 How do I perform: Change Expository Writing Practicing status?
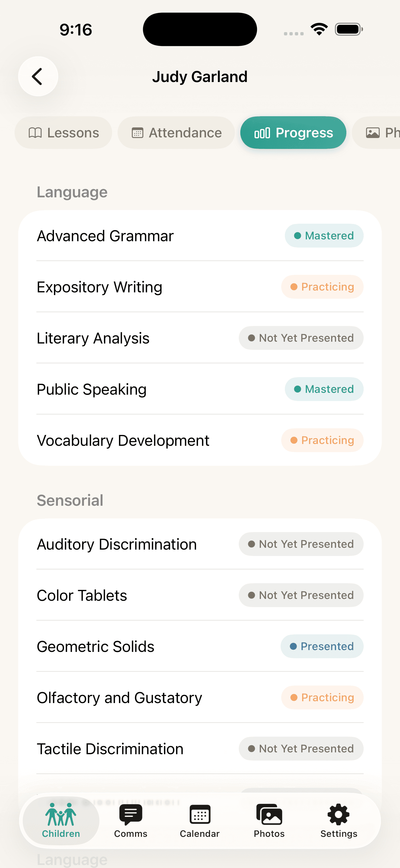pyautogui.click(x=322, y=287)
